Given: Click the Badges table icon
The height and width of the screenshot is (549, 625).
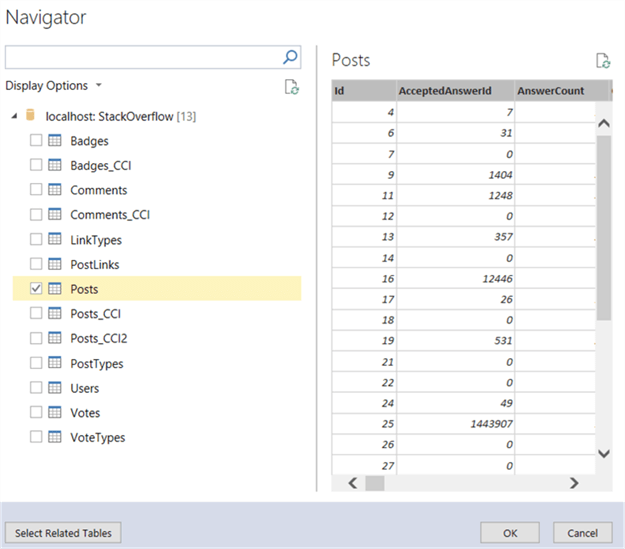Looking at the screenshot, I should (x=55, y=140).
